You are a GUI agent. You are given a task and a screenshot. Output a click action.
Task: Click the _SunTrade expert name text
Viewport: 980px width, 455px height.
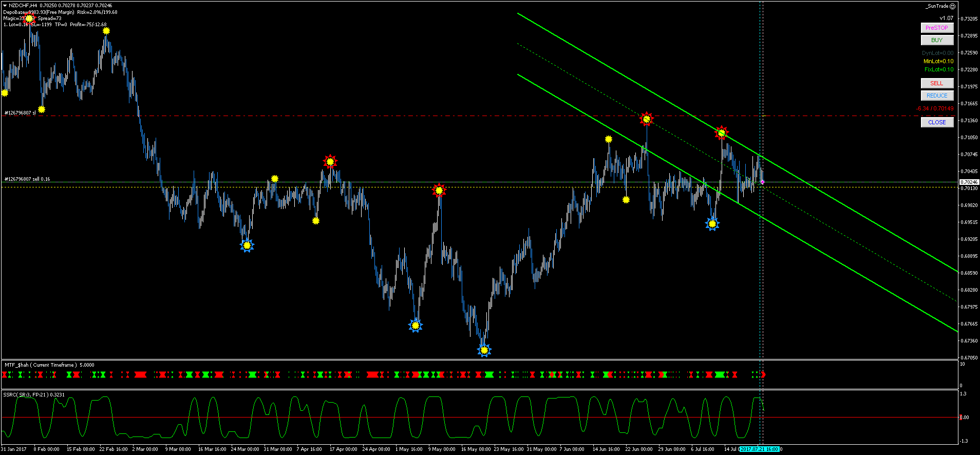[937, 6]
